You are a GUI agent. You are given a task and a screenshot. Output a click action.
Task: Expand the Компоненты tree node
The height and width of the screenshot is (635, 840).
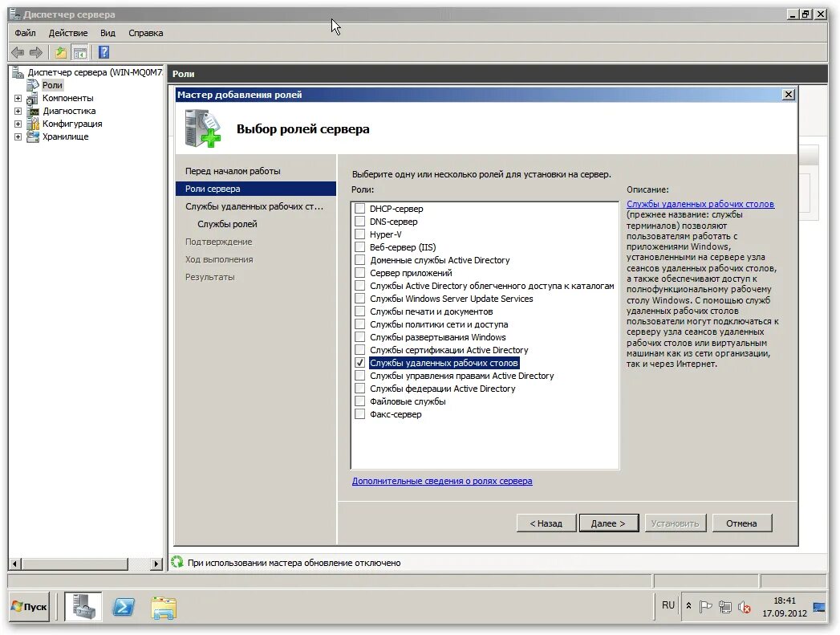18,98
